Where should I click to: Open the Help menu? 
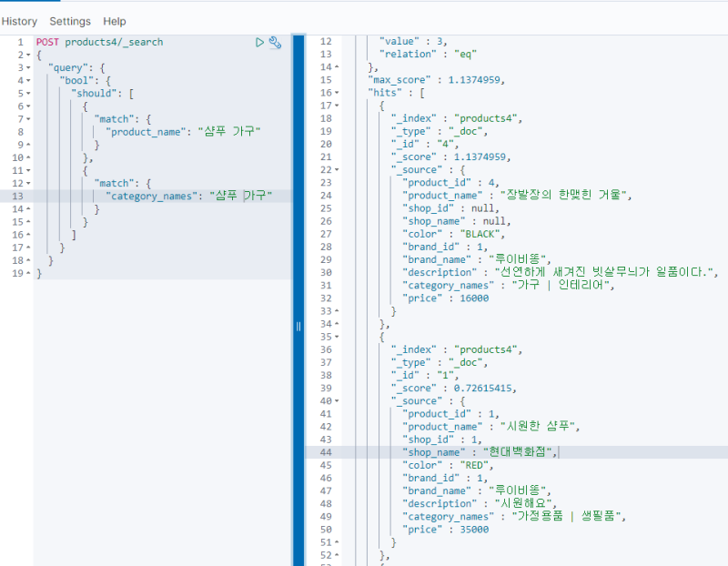click(115, 21)
